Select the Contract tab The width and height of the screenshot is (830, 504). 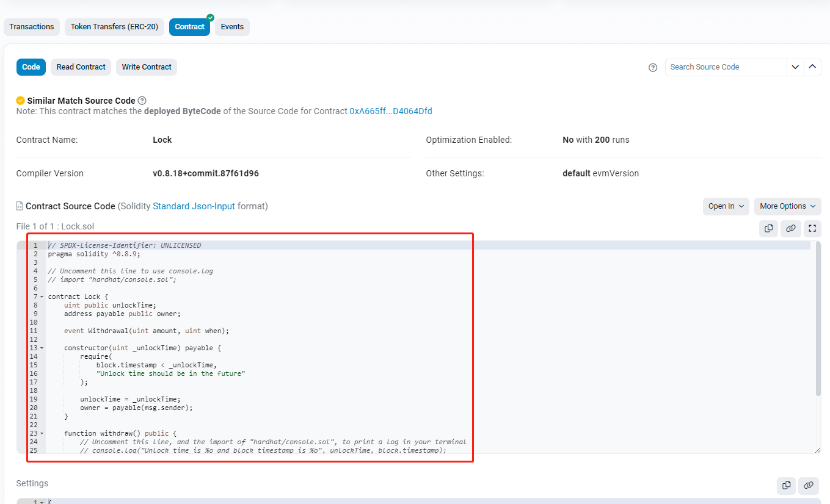pyautogui.click(x=189, y=27)
